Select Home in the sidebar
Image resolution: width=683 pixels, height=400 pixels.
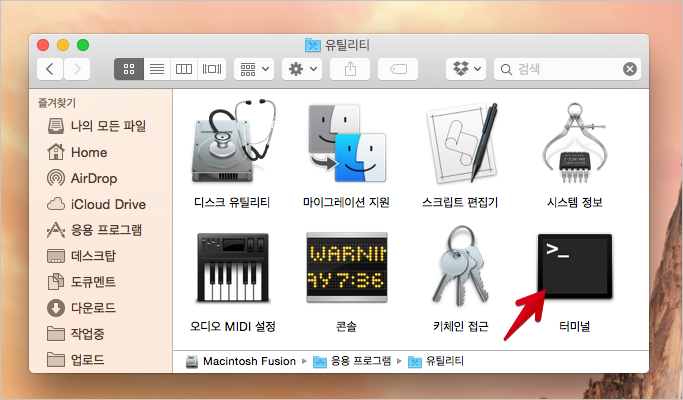click(77, 152)
